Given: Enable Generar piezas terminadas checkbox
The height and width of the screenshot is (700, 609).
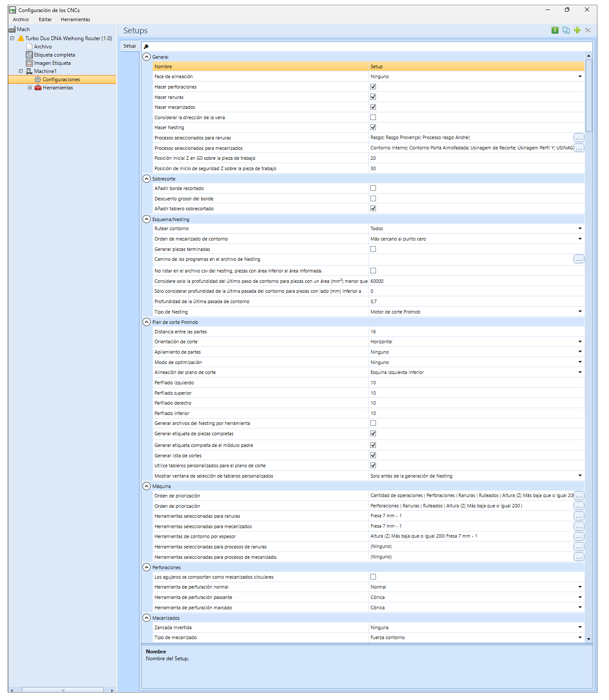Looking at the screenshot, I should click(x=373, y=249).
